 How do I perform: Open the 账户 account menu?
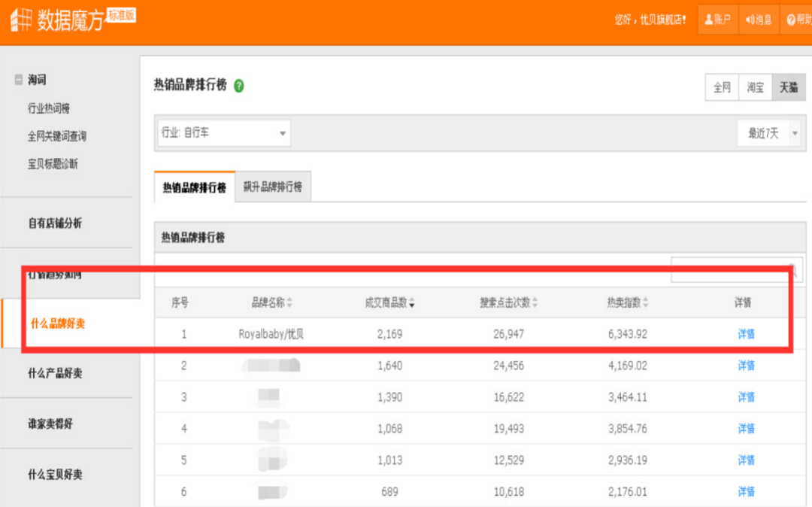pyautogui.click(x=718, y=20)
